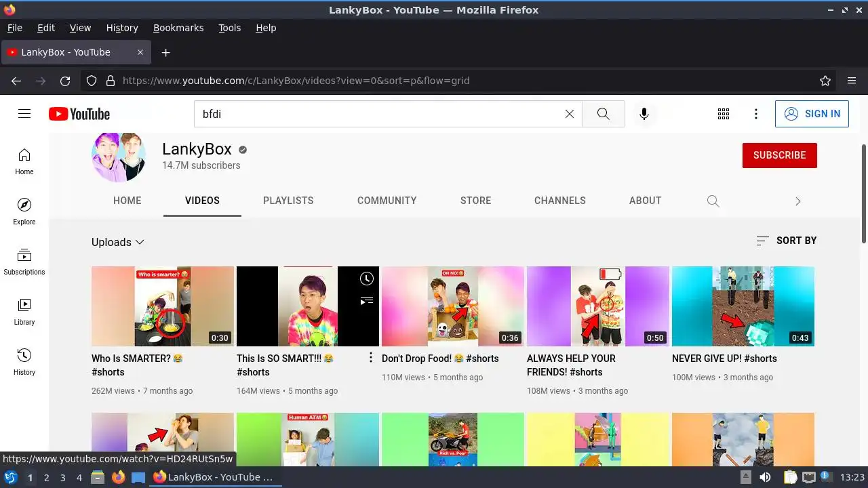Viewport: 868px width, 488px height.
Task: Go to Home in sidebar
Action: (x=24, y=161)
